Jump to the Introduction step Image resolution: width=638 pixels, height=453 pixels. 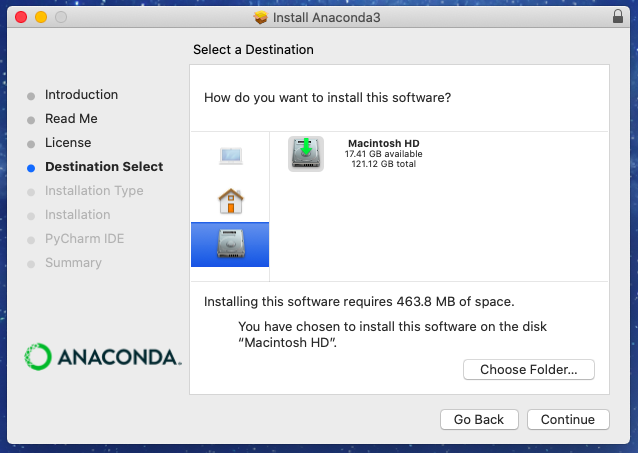pos(81,95)
